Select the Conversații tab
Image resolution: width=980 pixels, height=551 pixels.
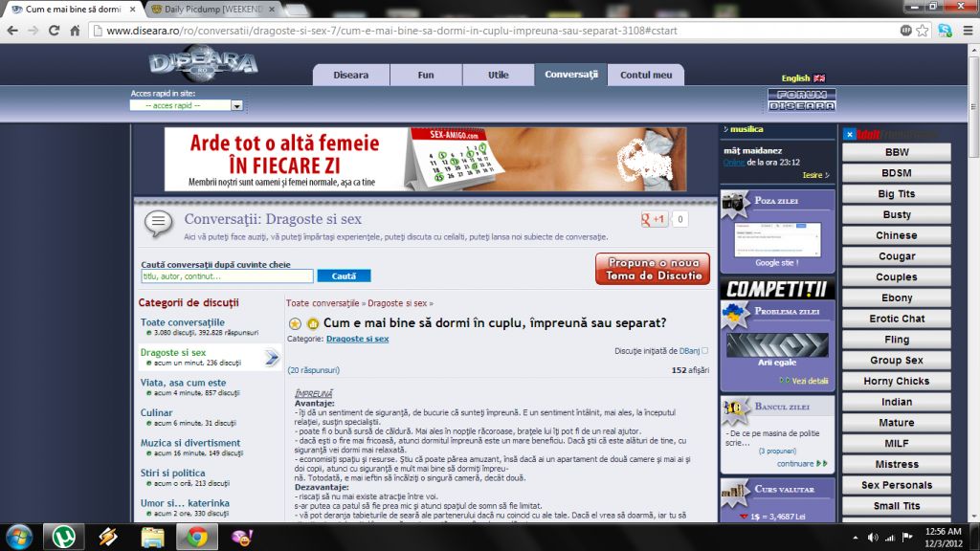coord(570,75)
